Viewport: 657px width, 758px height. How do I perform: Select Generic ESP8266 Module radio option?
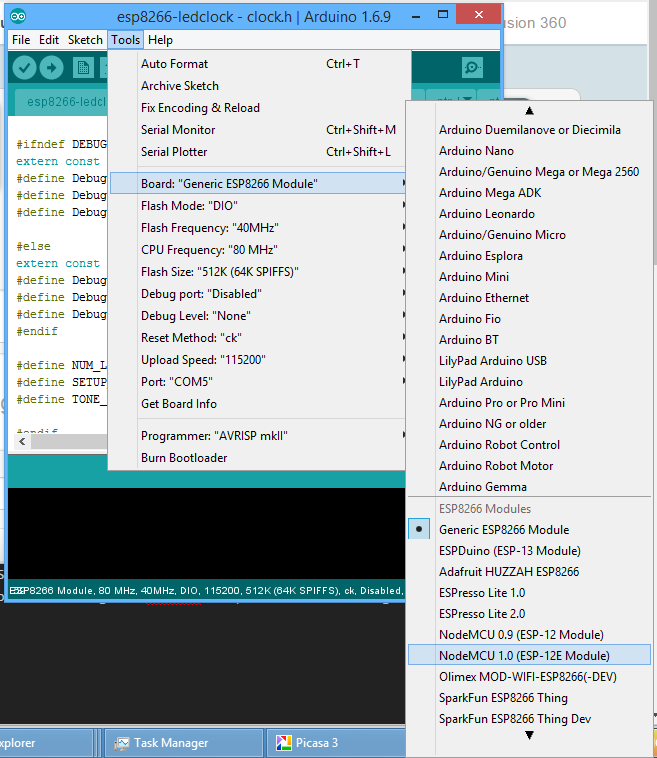[x=529, y=530]
